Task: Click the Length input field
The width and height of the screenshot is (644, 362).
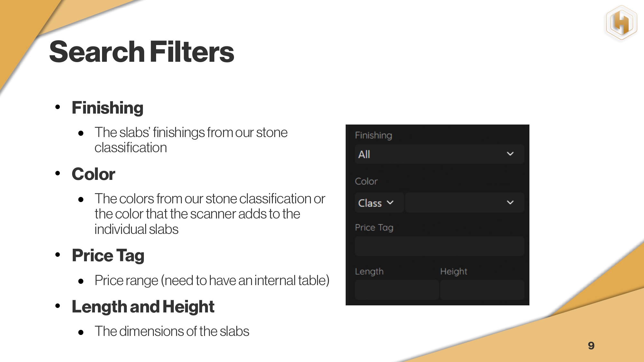Action: [x=397, y=290]
